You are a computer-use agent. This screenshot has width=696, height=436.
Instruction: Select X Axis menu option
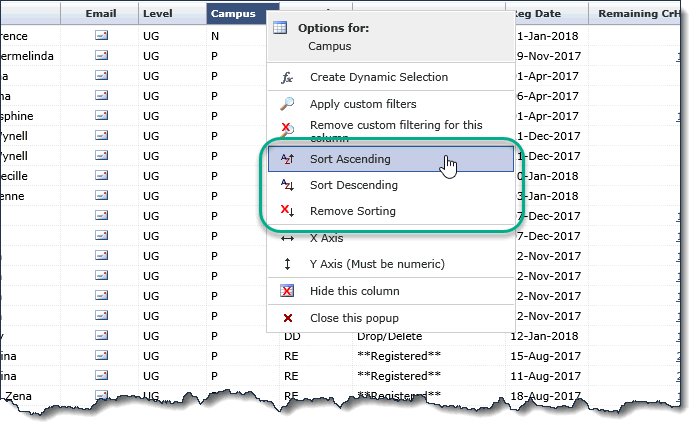[327, 238]
